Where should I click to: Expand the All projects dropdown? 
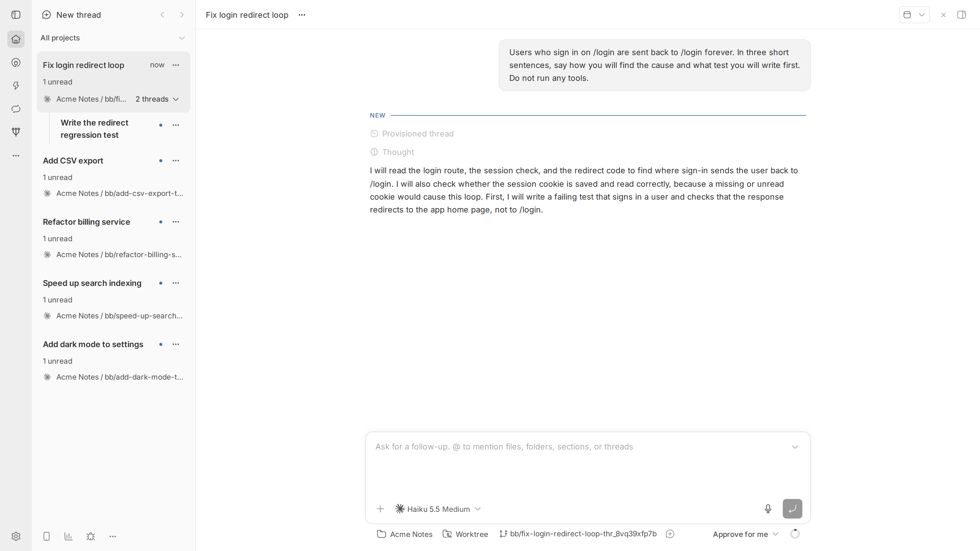click(113, 38)
